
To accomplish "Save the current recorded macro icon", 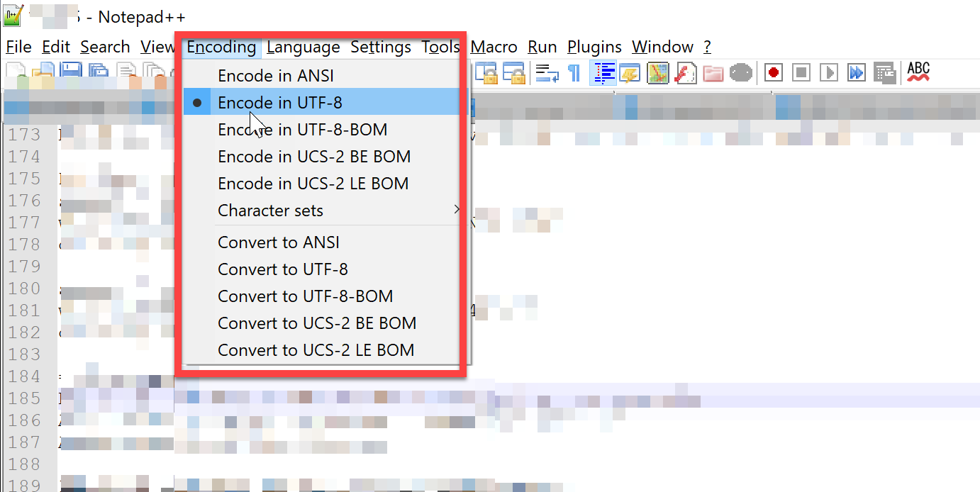I will click(884, 72).
